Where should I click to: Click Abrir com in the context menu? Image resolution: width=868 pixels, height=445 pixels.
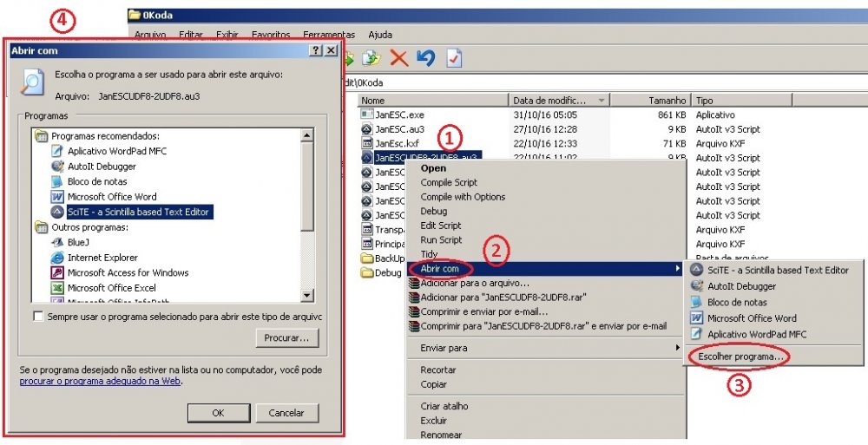439,269
